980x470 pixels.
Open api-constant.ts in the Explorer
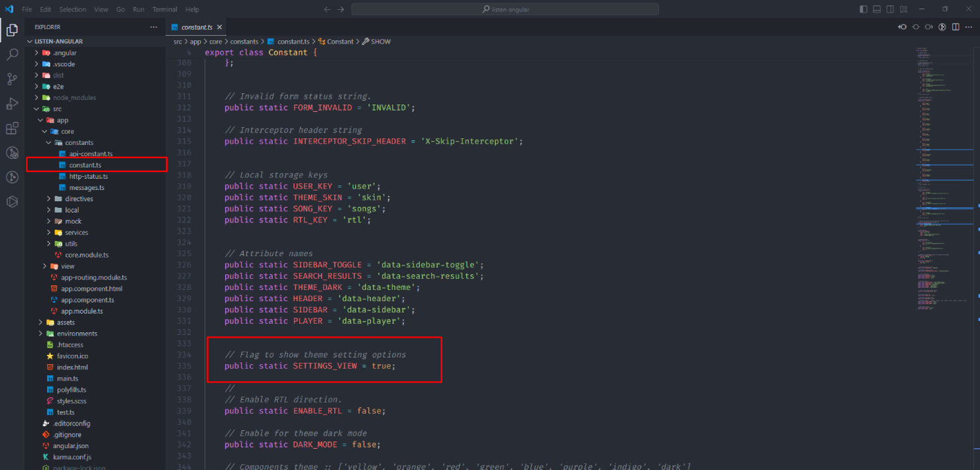(x=97, y=154)
